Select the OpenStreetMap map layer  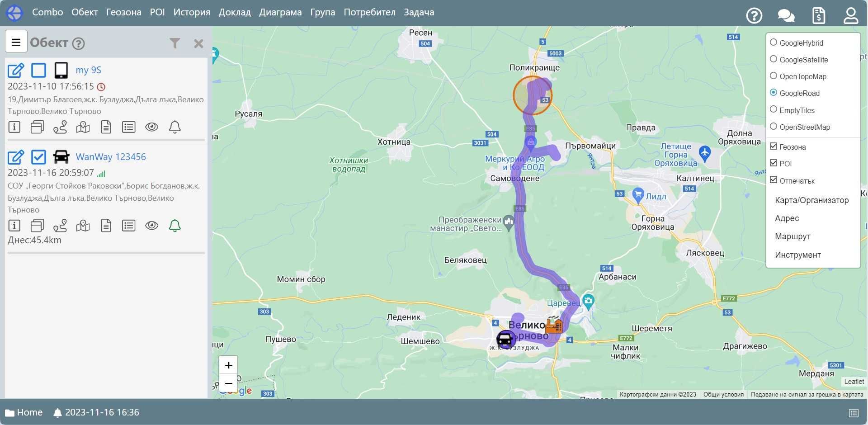coord(774,127)
